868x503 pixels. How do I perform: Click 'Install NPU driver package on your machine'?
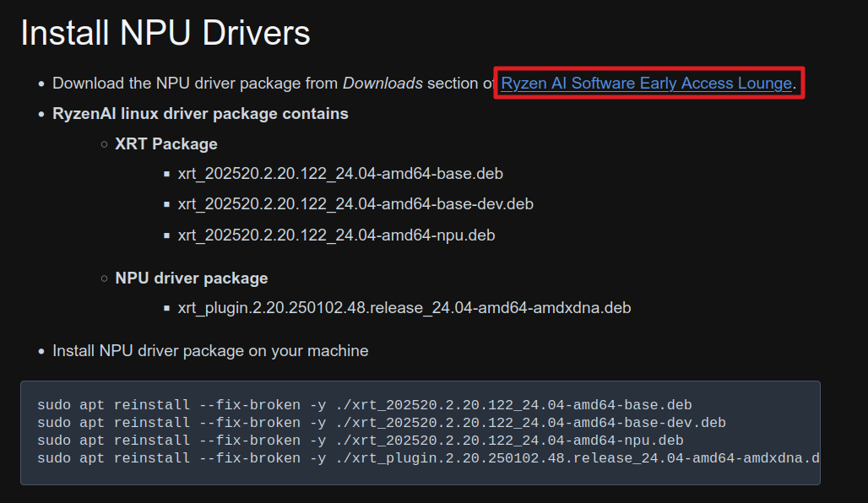click(210, 350)
